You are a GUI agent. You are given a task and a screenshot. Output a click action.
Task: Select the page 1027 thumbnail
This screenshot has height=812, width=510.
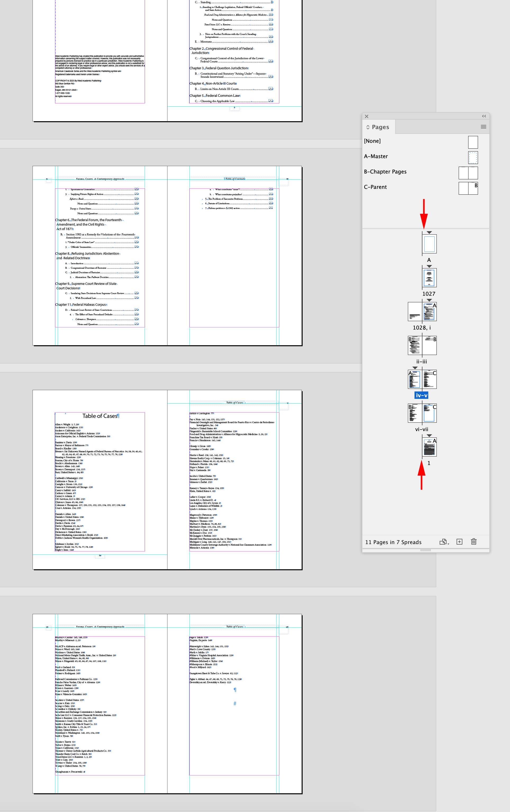(x=429, y=277)
